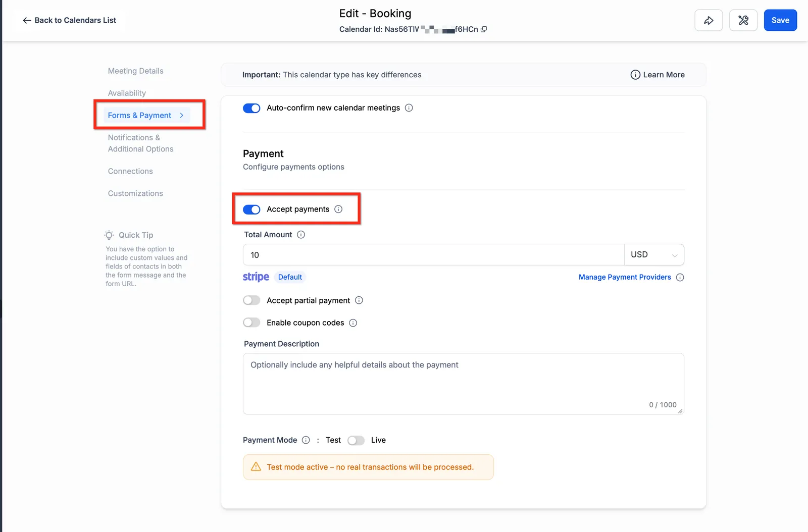Click the Stripe logo

[256, 277]
